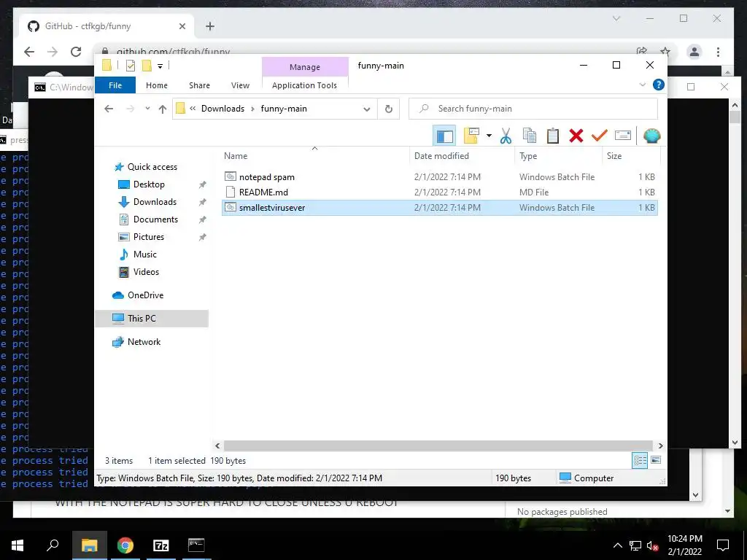Select the smallestvirusever batch file
The height and width of the screenshot is (560, 747).
tap(439, 208)
